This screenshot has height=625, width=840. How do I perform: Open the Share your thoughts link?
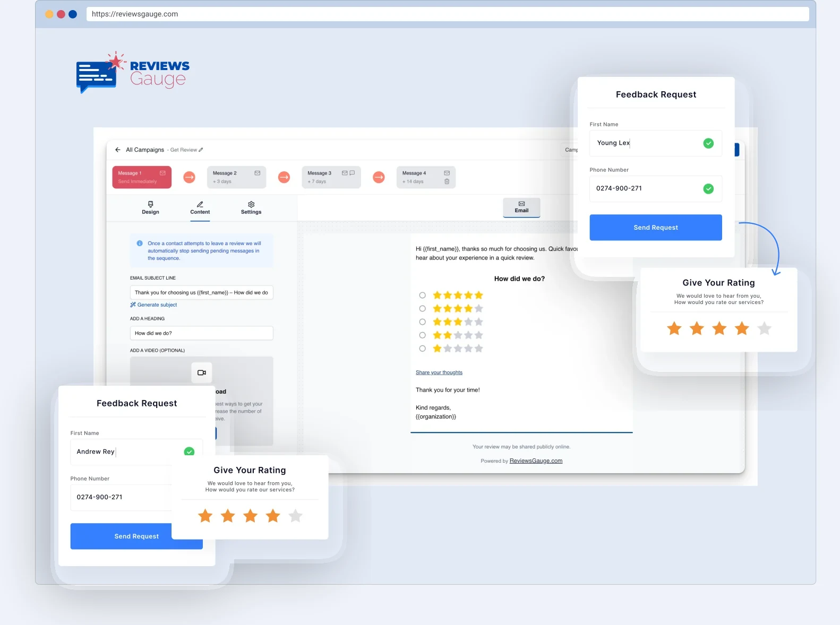tap(439, 372)
